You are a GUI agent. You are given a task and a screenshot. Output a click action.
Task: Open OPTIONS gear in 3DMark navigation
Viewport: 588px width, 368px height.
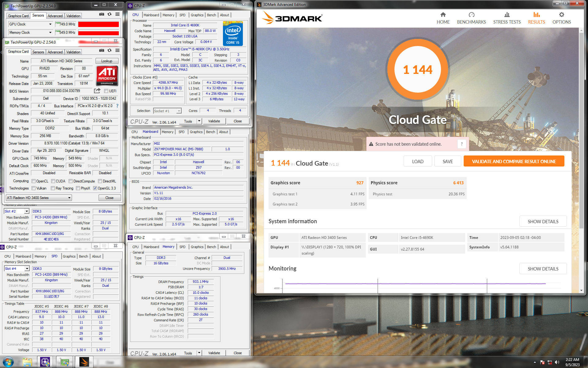[x=561, y=18]
